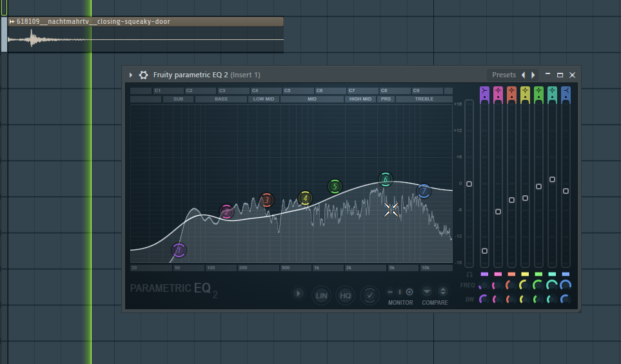Toggle HQ high quality mode
Screen dimensions: 621x364
click(345, 296)
